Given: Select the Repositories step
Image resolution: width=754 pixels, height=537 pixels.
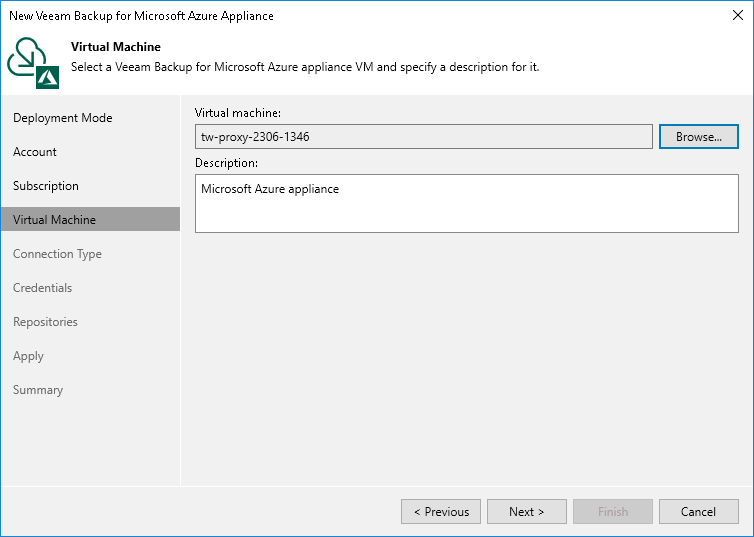Looking at the screenshot, I should click(x=45, y=322).
